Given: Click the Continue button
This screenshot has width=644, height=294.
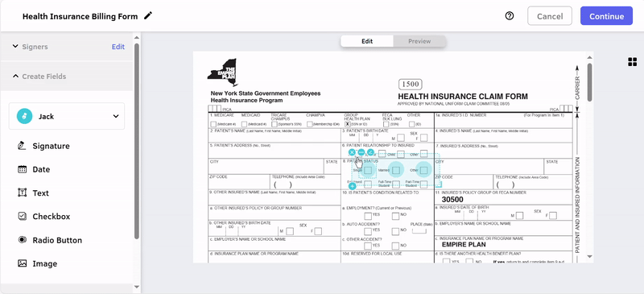Looking at the screenshot, I should point(607,16).
